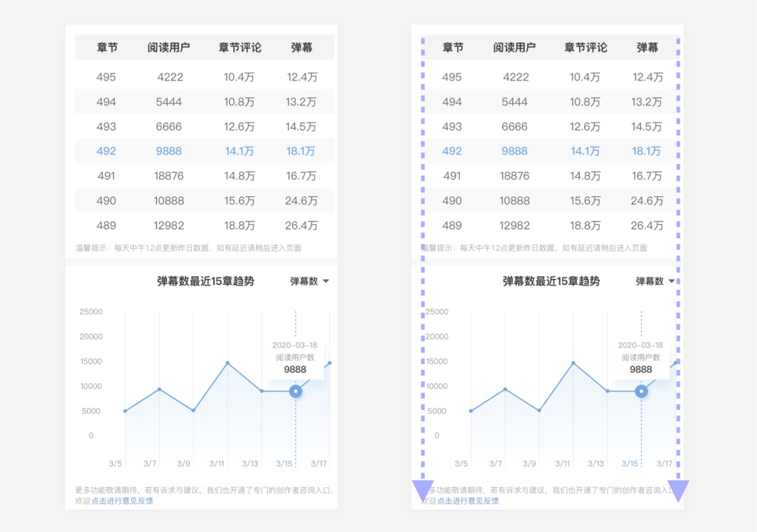Click the 4222 cell in the left table
Image resolution: width=757 pixels, height=532 pixels.
point(170,77)
